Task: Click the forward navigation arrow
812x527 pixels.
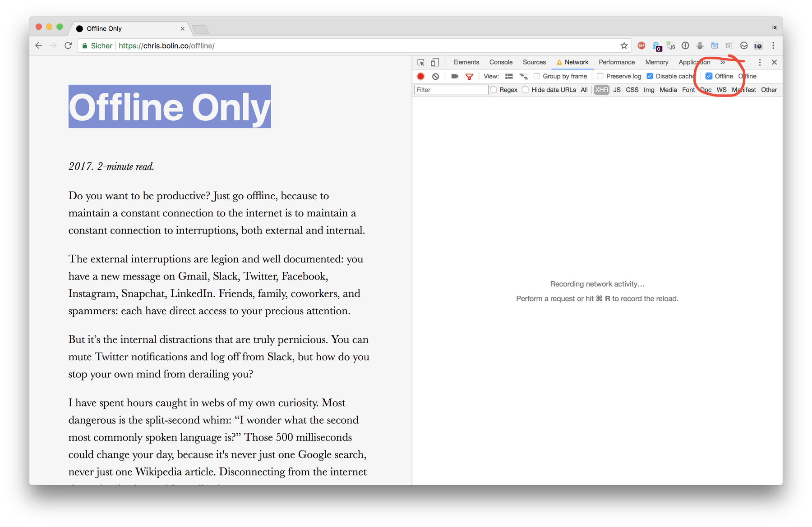Action: coord(53,46)
